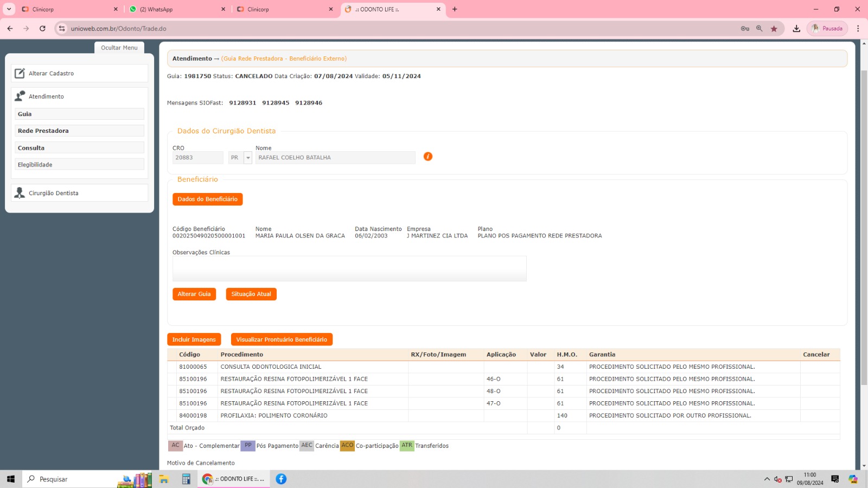Click the ACO Co-participação legend swatch
Viewport: 868px width, 488px height.
pyautogui.click(x=347, y=446)
